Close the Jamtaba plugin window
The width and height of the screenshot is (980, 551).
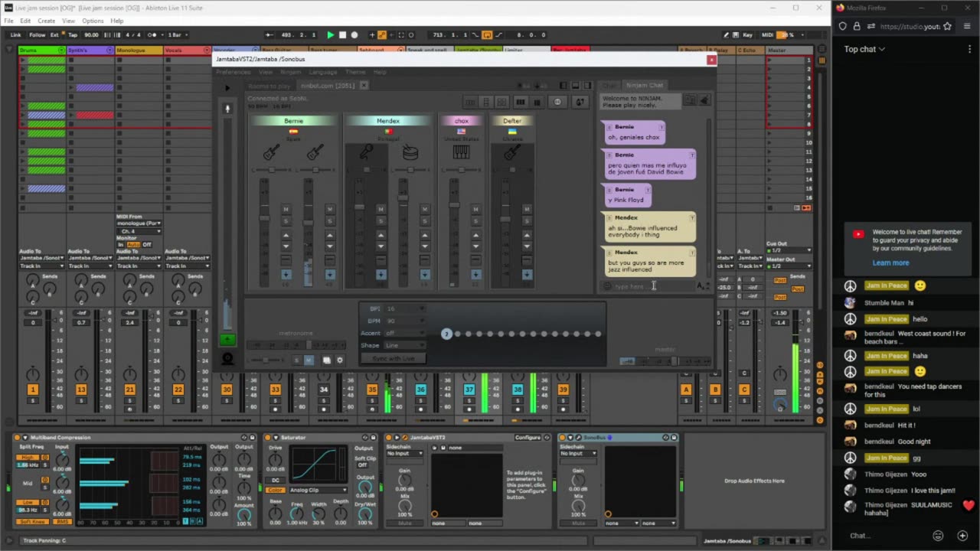point(711,60)
